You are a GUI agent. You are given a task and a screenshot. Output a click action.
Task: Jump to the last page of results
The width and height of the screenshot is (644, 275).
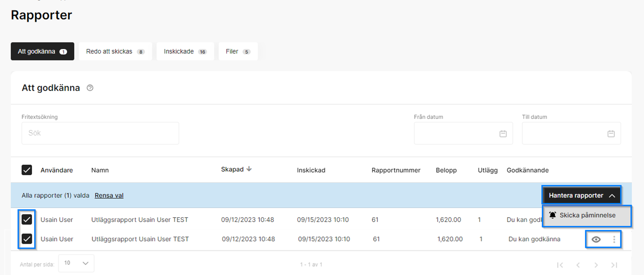tap(614, 265)
